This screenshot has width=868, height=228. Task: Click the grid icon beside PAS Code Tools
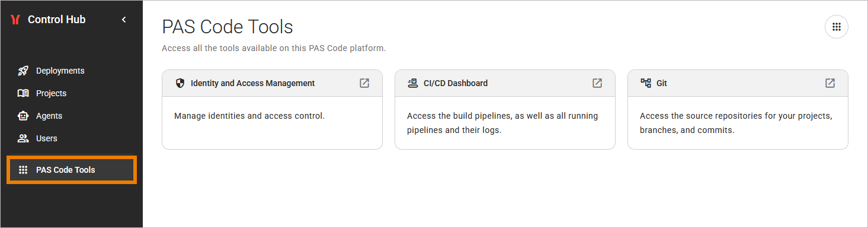[x=23, y=170]
